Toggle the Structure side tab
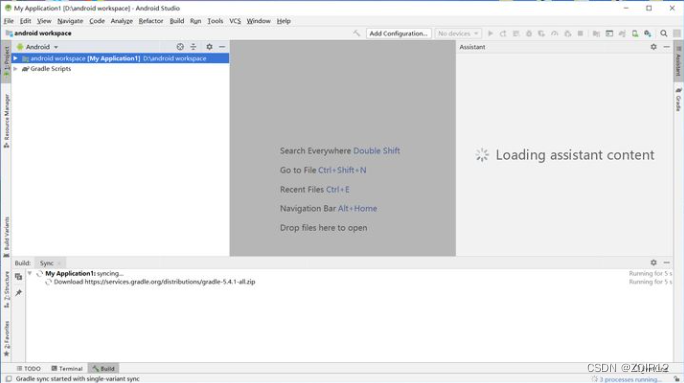The image size is (684, 383). click(6, 290)
